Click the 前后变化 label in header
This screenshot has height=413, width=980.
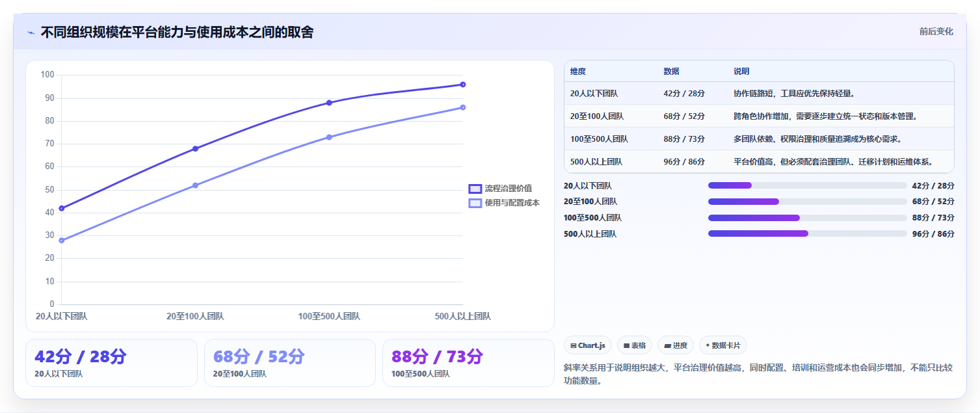[936, 31]
